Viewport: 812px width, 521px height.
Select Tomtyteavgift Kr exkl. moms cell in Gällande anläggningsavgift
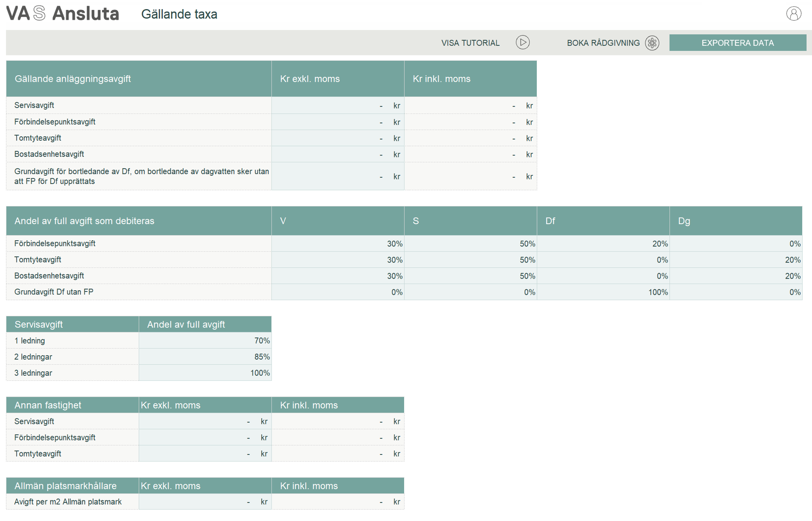point(338,138)
